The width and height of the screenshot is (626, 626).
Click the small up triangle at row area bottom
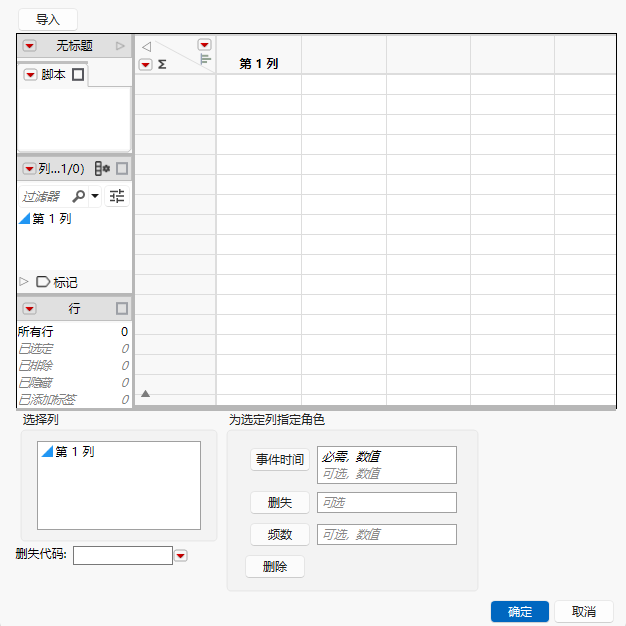coord(145,394)
